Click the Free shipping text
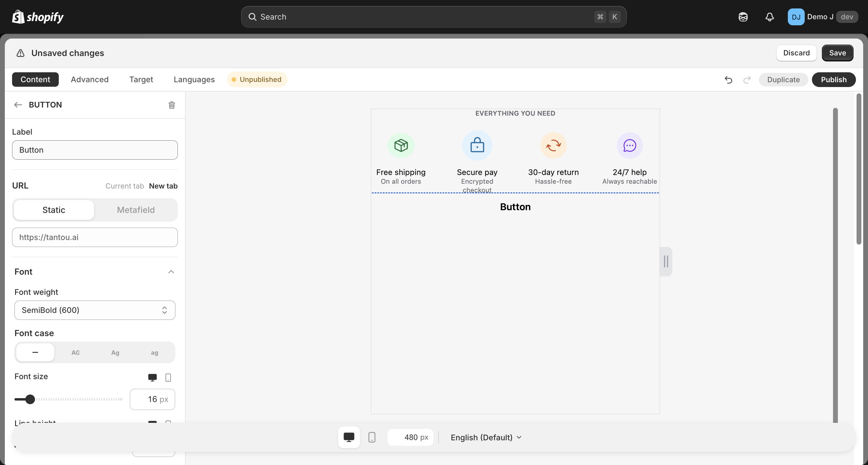This screenshot has height=465, width=868. pos(401,172)
